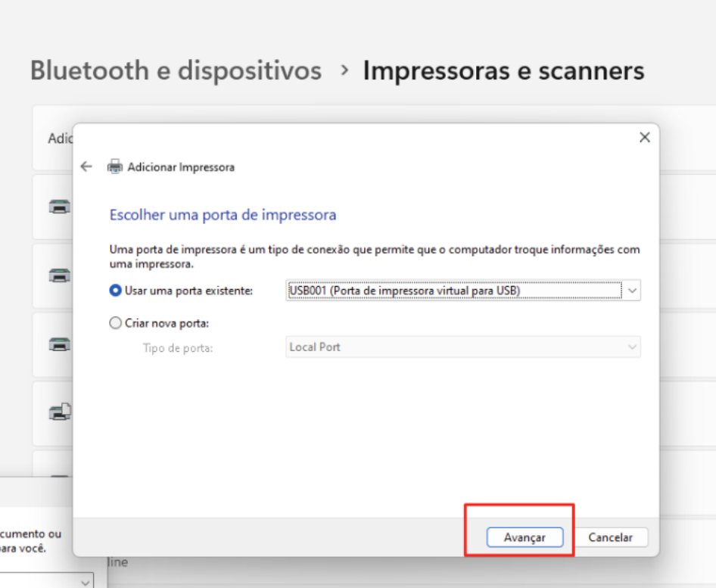Click the back arrow in Adicionar Impressora dialog
The image size is (716, 588).
pyautogui.click(x=86, y=167)
